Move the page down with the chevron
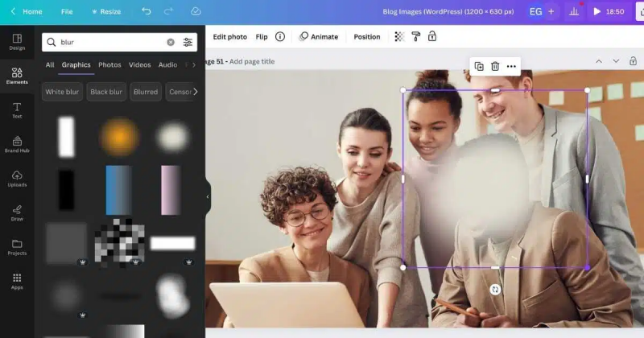 (x=616, y=61)
